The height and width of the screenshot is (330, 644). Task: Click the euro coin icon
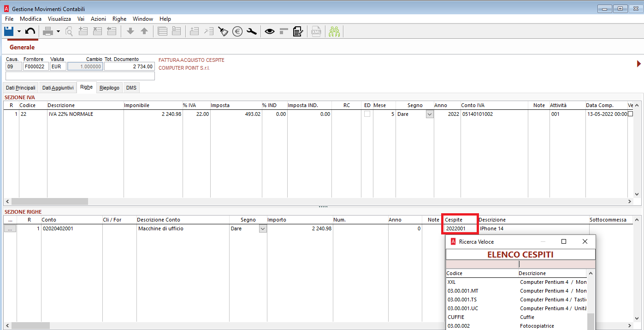pyautogui.click(x=237, y=31)
